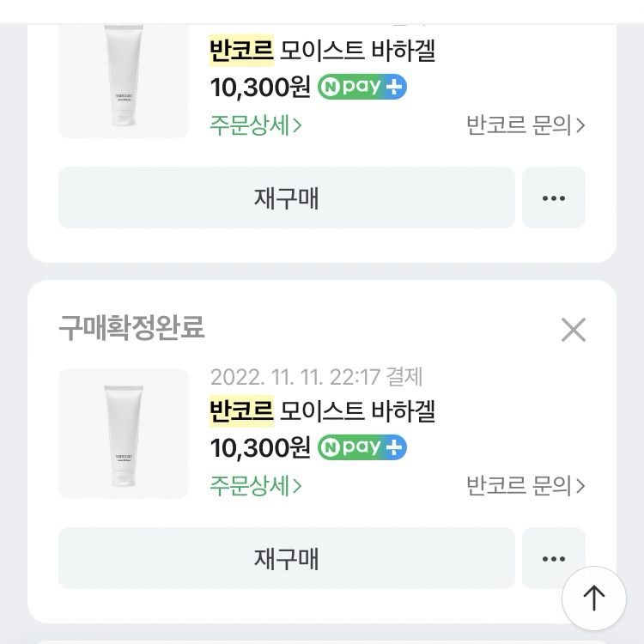Viewport: 644px width, 644px height.
Task: Tap the Npay plus badge in the upper card
Action: coord(361,87)
